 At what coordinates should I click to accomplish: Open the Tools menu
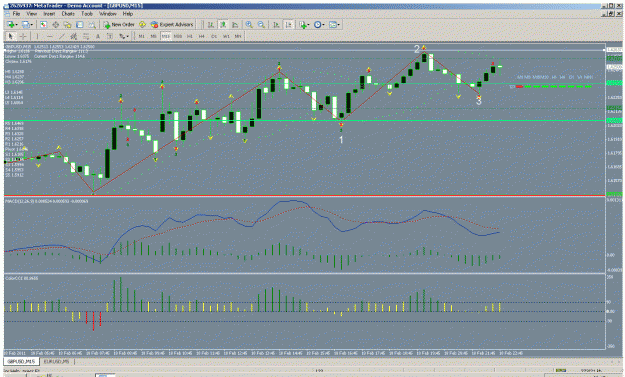pos(87,14)
